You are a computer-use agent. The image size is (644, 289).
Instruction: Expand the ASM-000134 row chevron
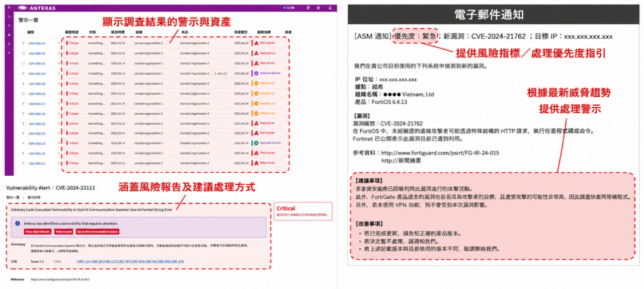[23, 133]
